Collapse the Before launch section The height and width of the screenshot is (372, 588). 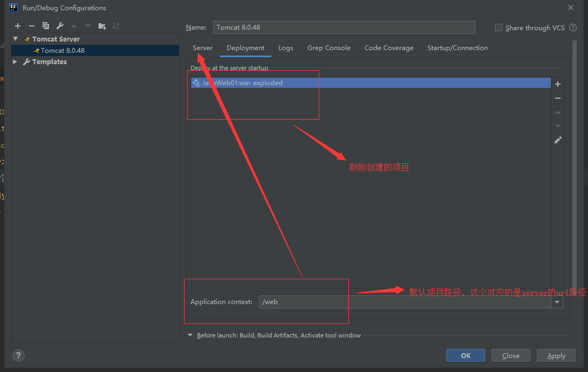click(x=190, y=335)
